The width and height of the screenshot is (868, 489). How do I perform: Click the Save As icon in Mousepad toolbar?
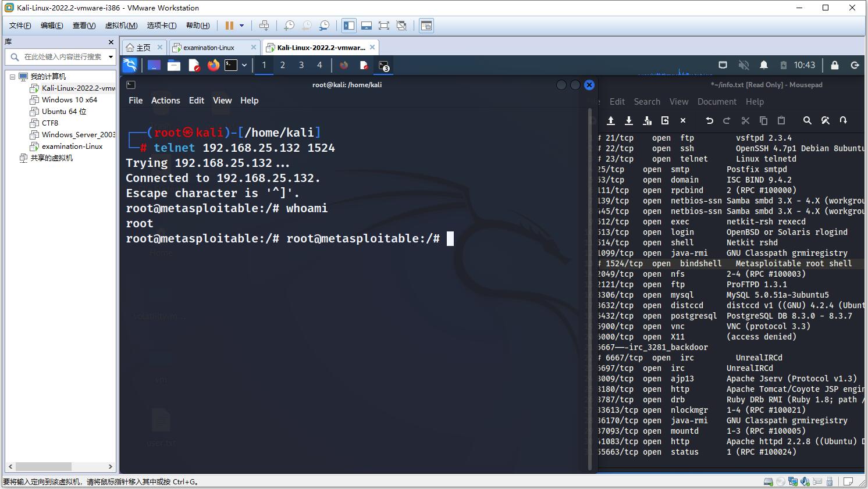[x=647, y=120]
